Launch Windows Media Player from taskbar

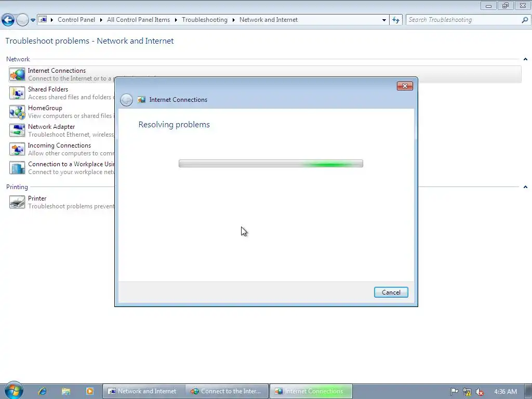pos(89,391)
